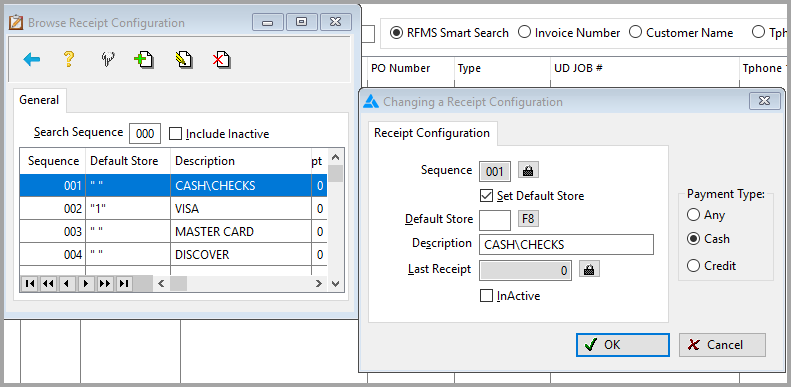Uncheck Set Default Store checkbox
This screenshot has width=791, height=387.
click(x=486, y=195)
